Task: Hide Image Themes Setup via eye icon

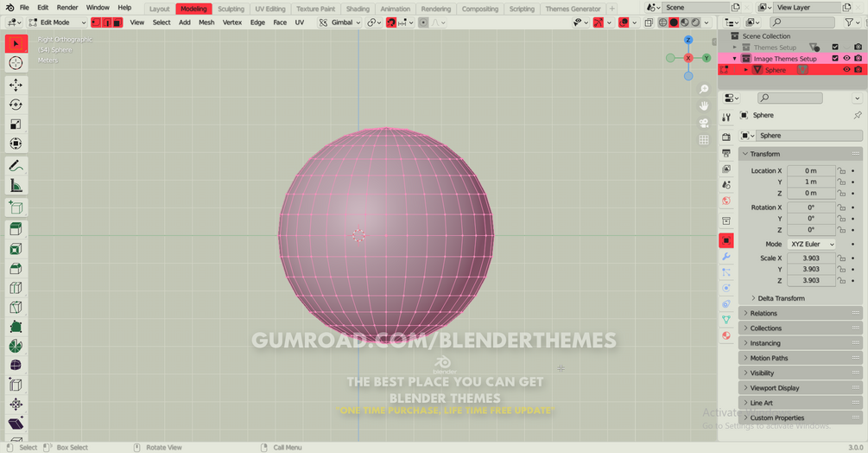Action: pos(846,58)
